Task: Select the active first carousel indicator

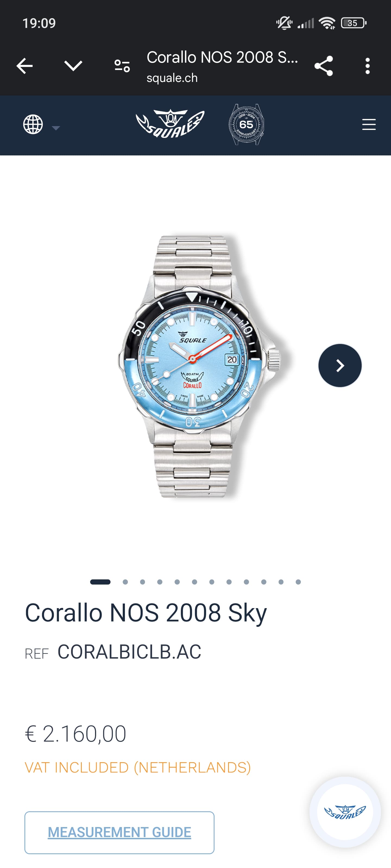Action: click(x=100, y=582)
